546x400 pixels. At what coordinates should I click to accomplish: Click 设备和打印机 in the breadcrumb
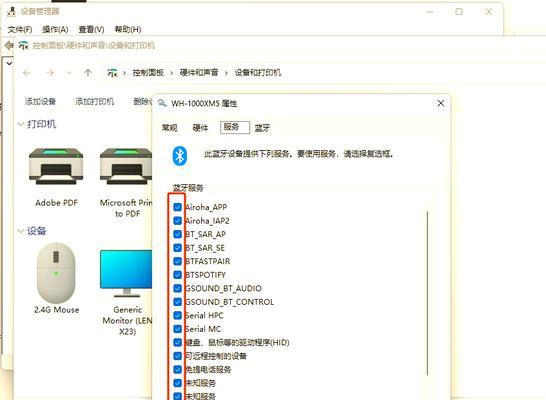[x=258, y=72]
